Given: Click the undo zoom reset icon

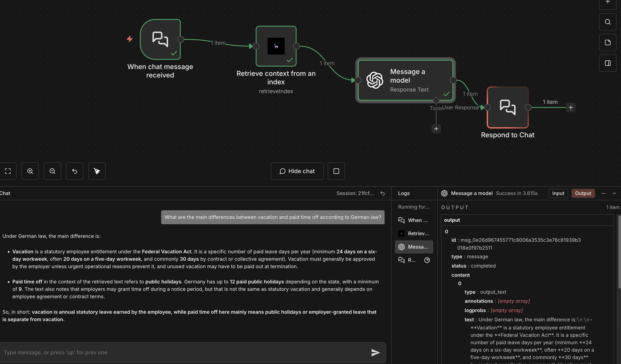Looking at the screenshot, I should coord(75,171).
